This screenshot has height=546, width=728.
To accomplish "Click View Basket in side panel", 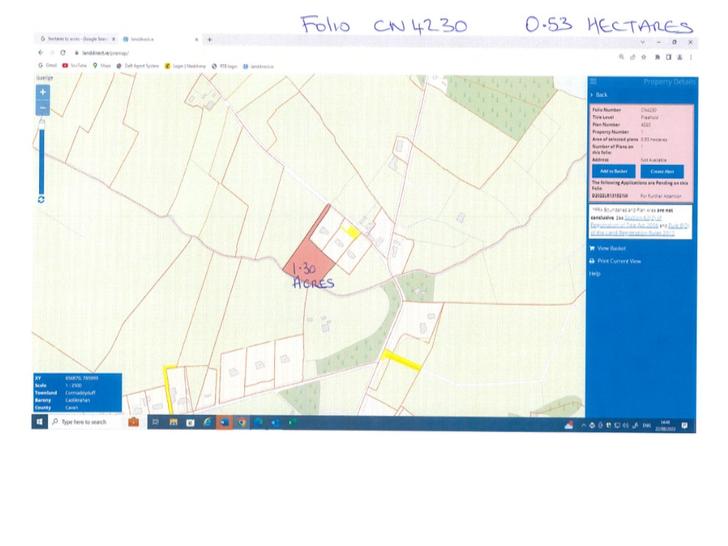I will [608, 248].
